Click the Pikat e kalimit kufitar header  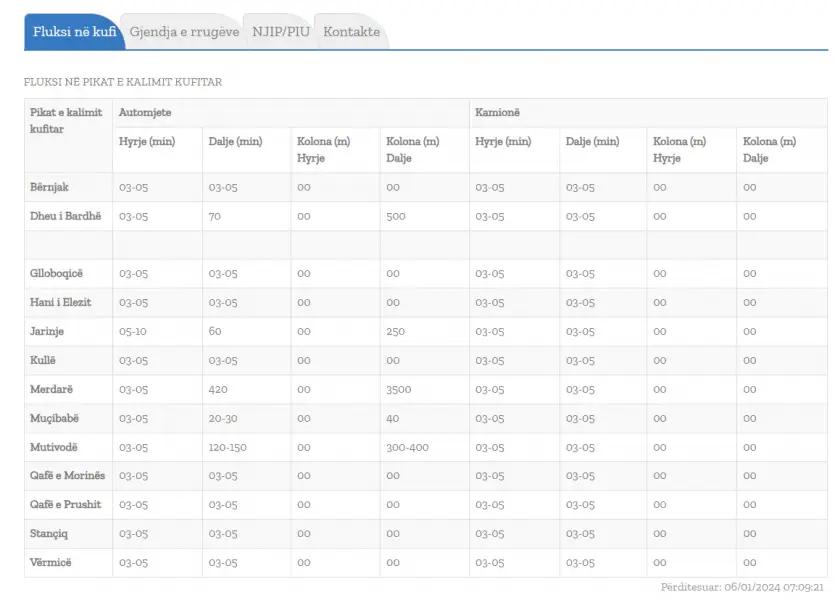pyautogui.click(x=66, y=120)
